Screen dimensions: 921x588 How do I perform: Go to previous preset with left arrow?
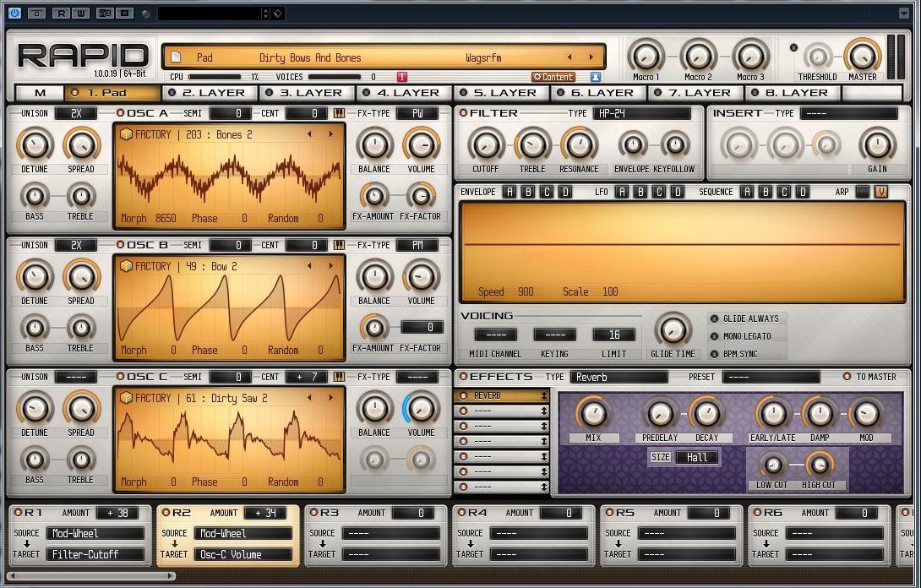(569, 57)
